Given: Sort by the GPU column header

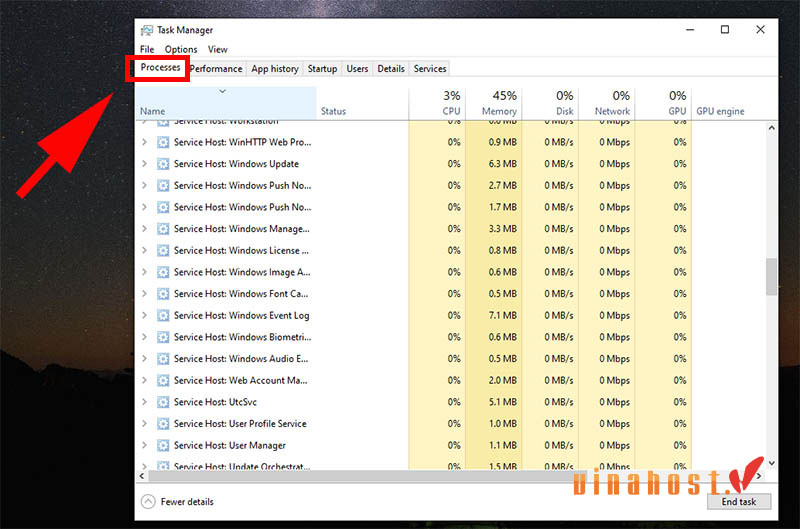Looking at the screenshot, I should point(663,104).
